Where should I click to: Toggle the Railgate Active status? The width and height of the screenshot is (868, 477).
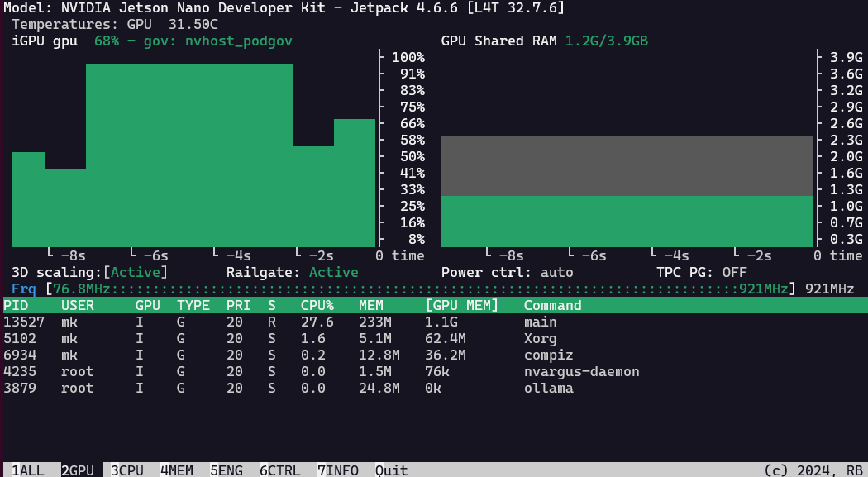[333, 272]
